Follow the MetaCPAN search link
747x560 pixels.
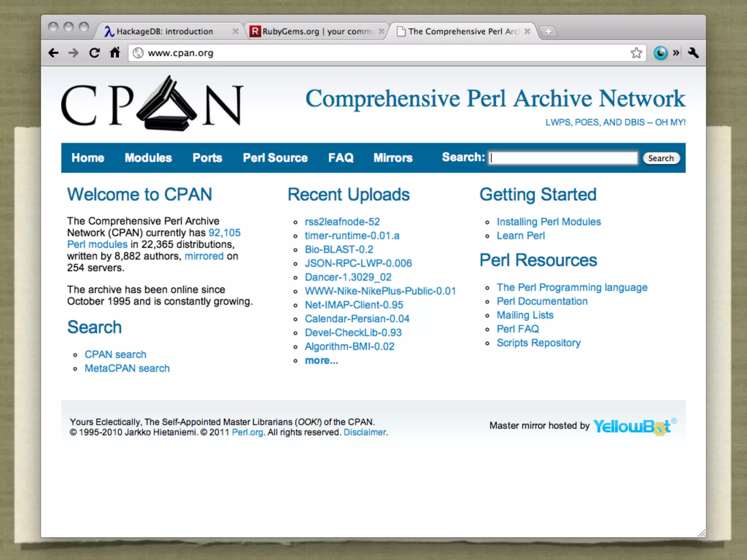(127, 368)
